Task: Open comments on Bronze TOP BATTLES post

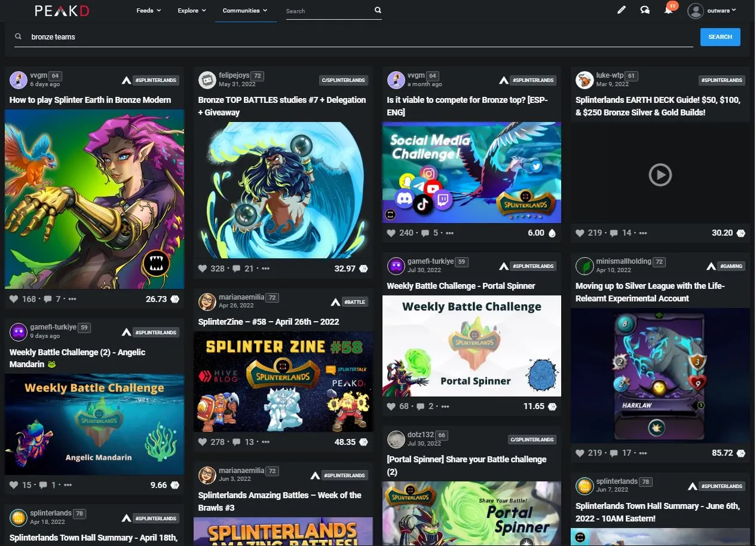Action: pyautogui.click(x=237, y=269)
